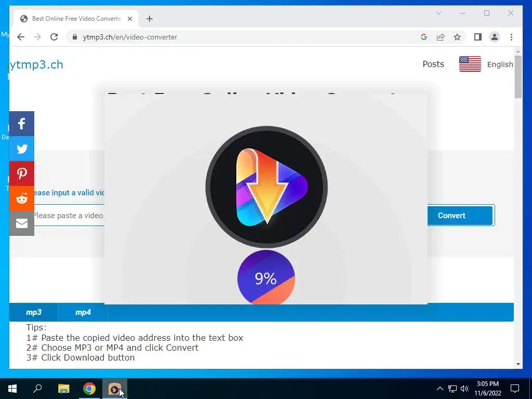Open network status tray icon

pos(453,389)
